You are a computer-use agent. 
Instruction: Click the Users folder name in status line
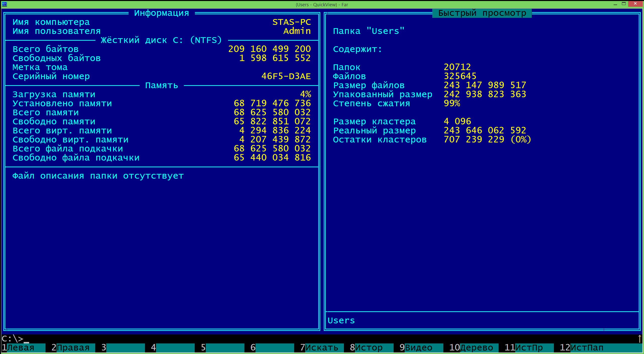pyautogui.click(x=341, y=321)
